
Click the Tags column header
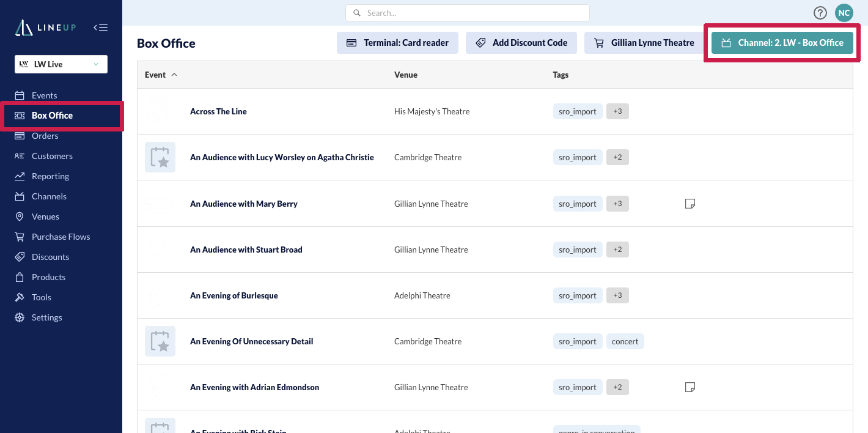tap(561, 75)
